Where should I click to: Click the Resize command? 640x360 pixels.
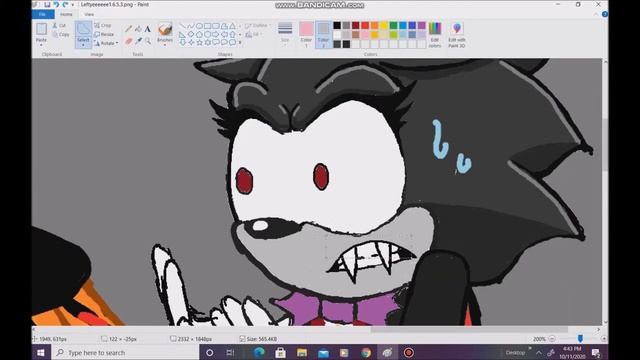(104, 35)
